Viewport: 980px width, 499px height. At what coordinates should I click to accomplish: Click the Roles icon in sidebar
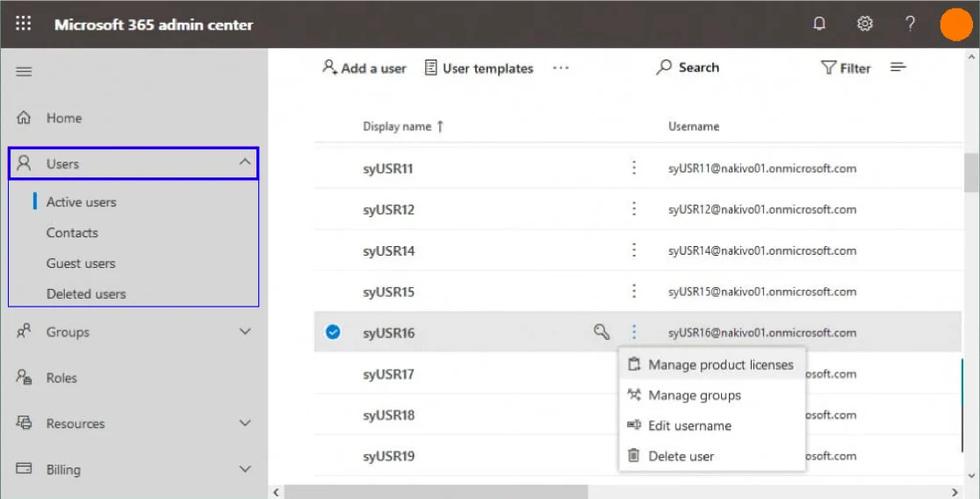point(24,377)
